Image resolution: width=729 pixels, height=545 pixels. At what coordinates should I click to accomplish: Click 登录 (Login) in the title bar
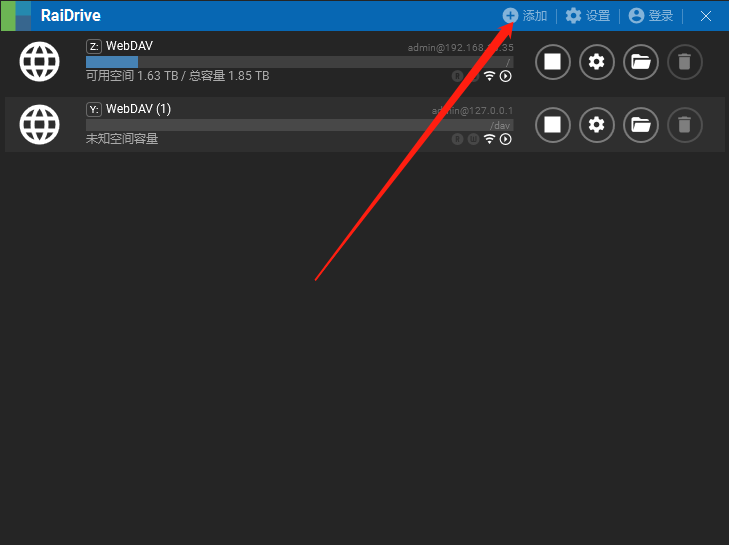coord(651,15)
